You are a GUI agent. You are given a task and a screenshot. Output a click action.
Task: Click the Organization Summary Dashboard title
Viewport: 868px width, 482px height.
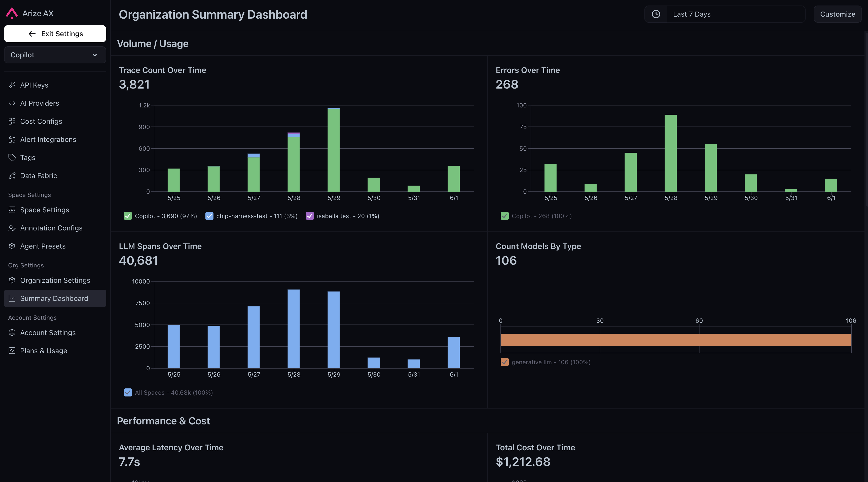pos(213,15)
